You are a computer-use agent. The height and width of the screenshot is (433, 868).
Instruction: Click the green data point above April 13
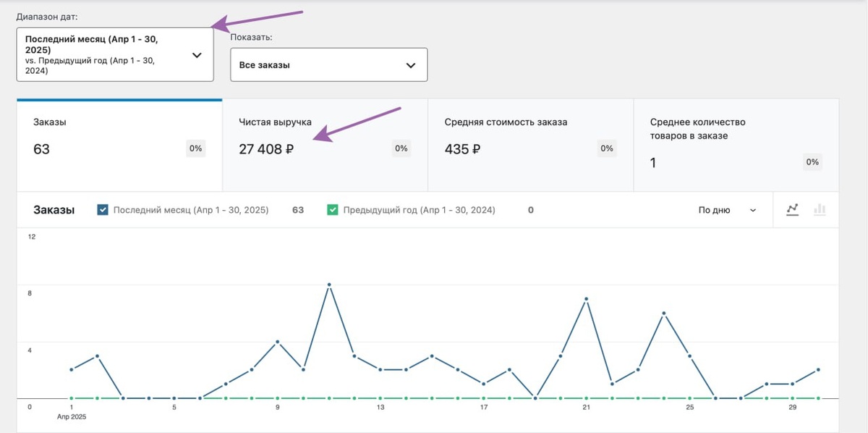tap(380, 398)
